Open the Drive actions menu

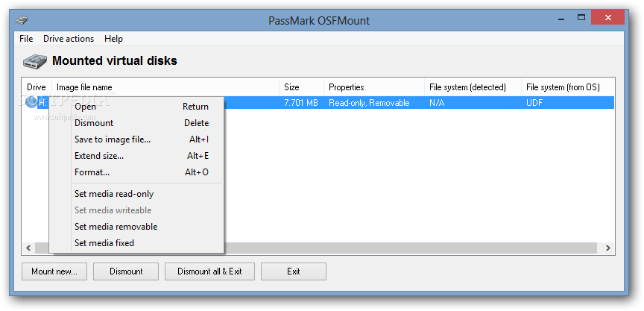pyautogui.click(x=69, y=39)
